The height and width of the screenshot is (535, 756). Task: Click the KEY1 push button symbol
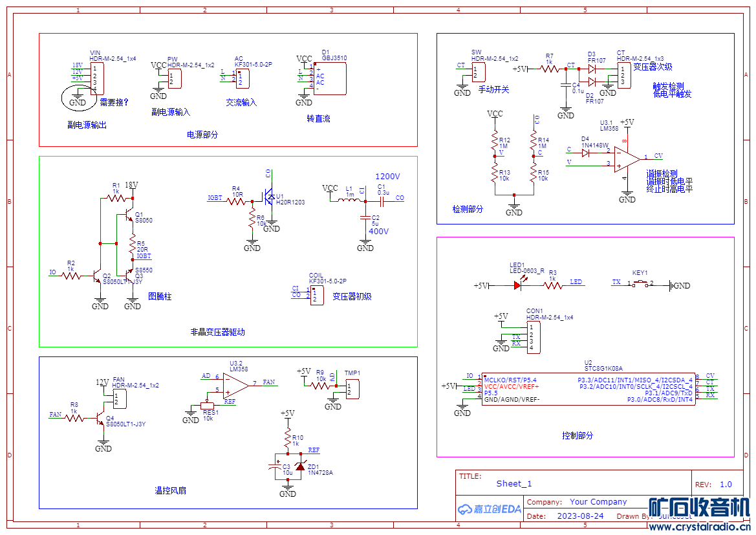click(640, 283)
